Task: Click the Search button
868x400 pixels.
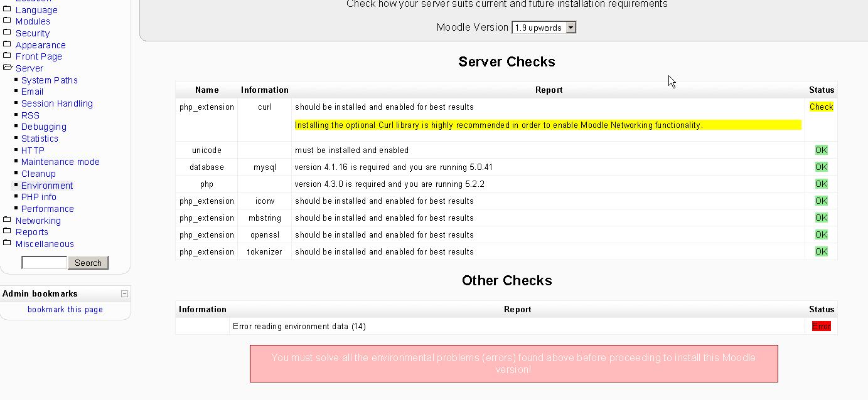Action: pos(88,263)
